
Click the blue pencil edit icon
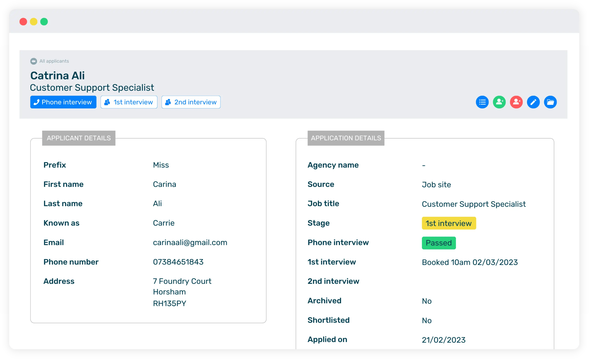click(533, 102)
